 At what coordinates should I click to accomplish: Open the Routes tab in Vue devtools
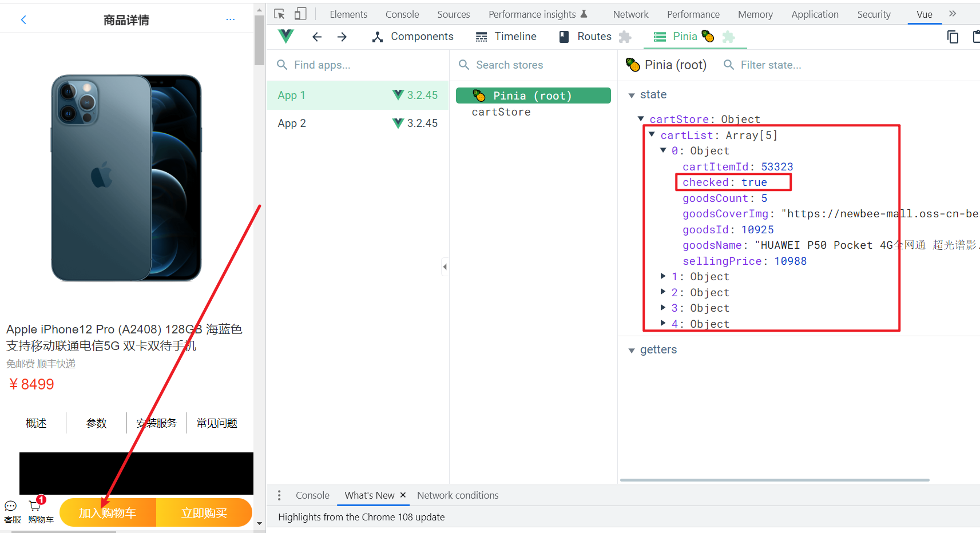click(x=585, y=37)
